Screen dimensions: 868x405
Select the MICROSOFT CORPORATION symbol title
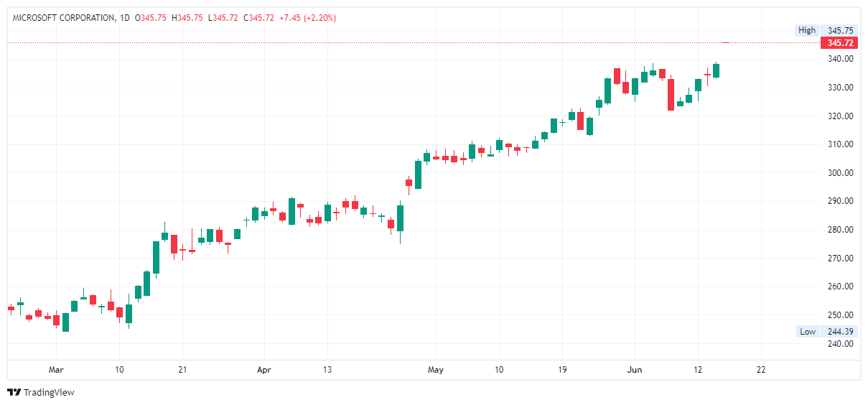[63, 17]
